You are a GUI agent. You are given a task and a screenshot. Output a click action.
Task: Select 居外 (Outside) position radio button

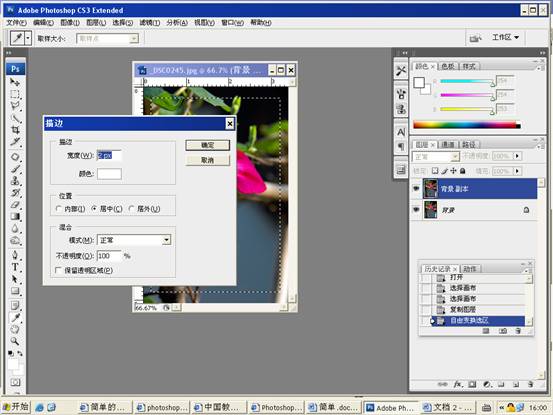(x=131, y=209)
